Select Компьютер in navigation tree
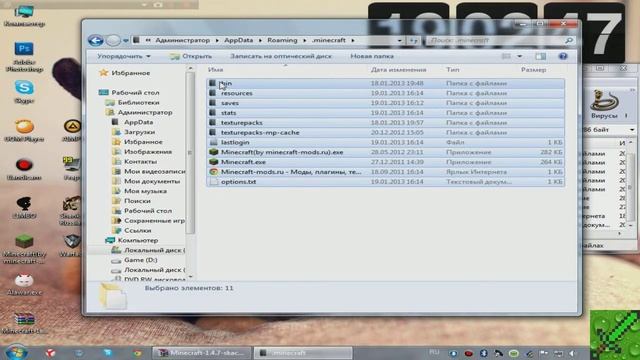Screen dimensions: 640x360 pos(138,240)
